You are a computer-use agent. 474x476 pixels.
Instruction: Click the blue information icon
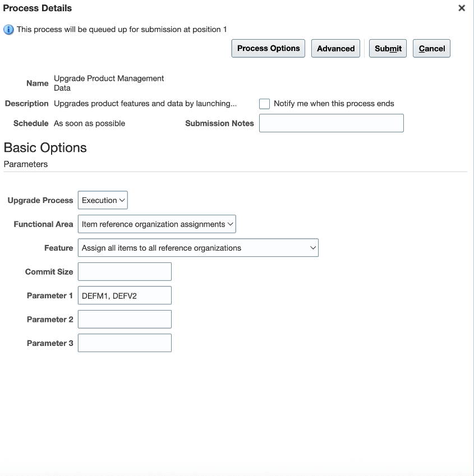pyautogui.click(x=7, y=29)
